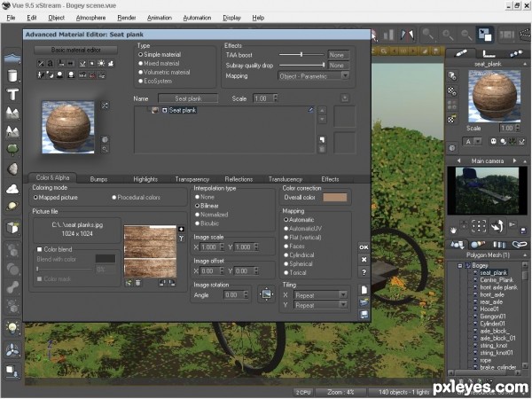The image size is (532, 399).
Task: Enable the Color blend checkbox
Action: click(39, 249)
